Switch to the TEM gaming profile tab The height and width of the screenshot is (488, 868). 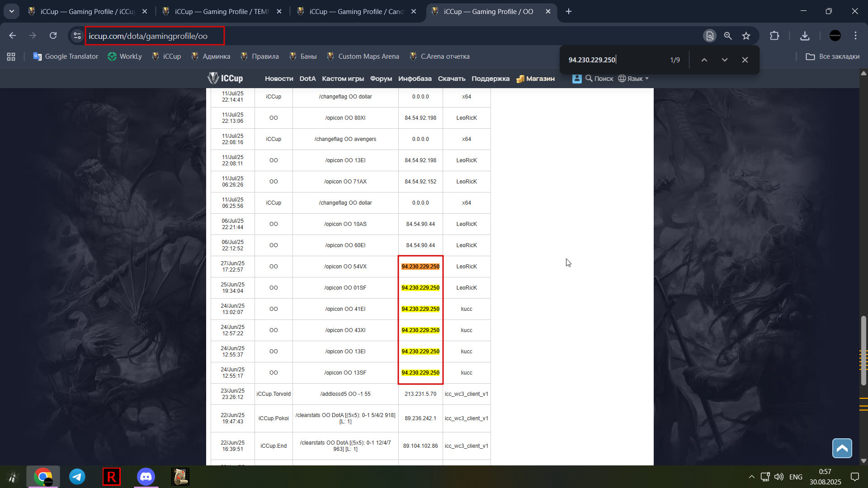coord(222,11)
